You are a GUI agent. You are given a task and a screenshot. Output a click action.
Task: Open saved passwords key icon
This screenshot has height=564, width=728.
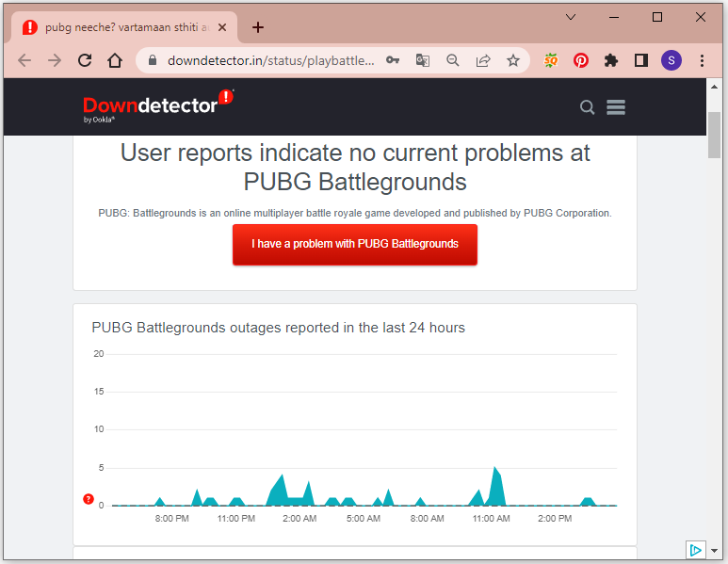393,60
